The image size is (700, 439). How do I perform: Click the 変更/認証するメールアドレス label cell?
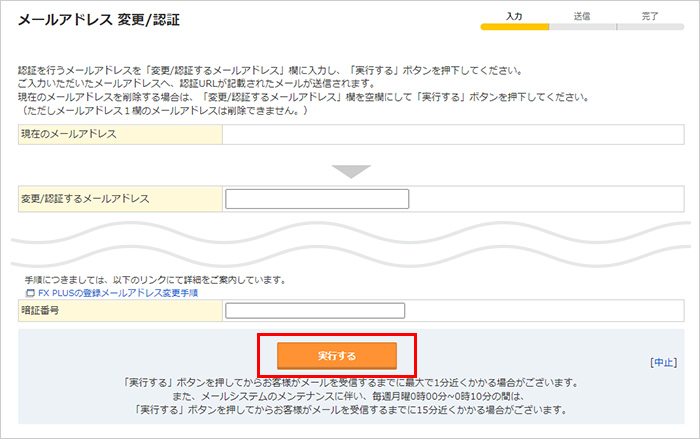(x=120, y=199)
